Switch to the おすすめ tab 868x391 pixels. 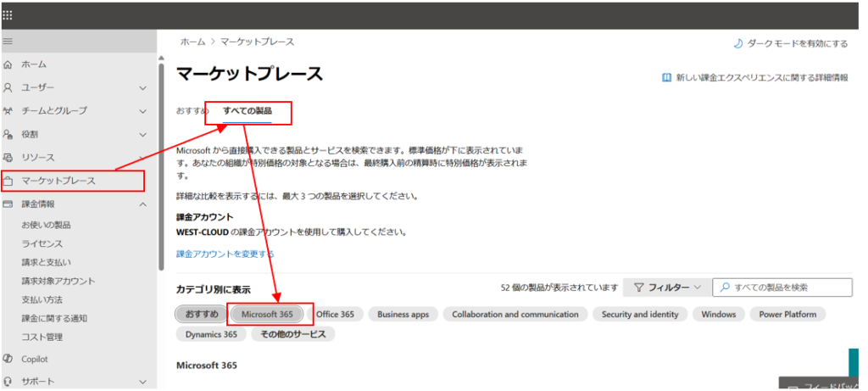click(192, 111)
